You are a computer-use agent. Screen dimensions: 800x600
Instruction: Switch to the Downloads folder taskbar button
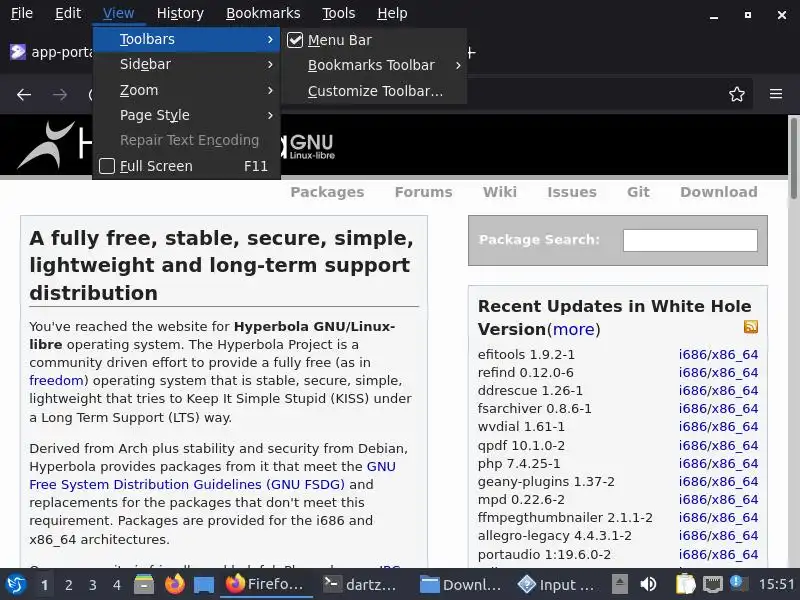coord(460,584)
